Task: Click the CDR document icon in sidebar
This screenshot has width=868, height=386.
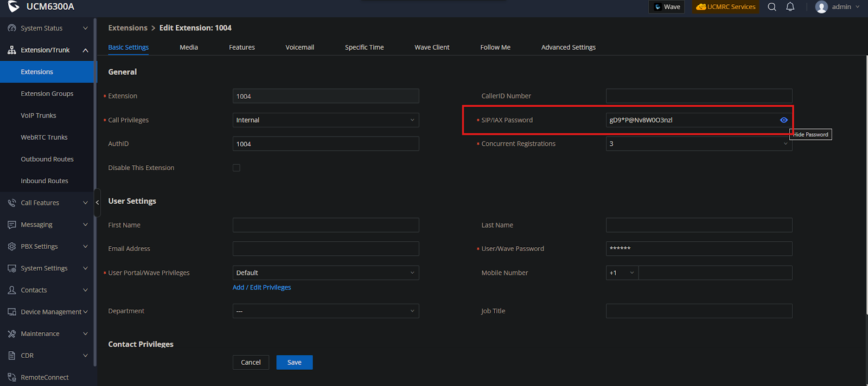Action: pos(12,356)
